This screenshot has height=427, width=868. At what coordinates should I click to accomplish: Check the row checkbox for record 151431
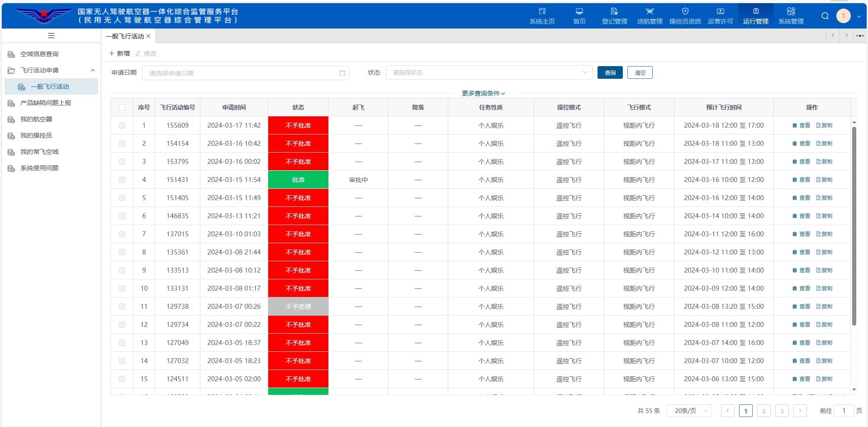(122, 180)
